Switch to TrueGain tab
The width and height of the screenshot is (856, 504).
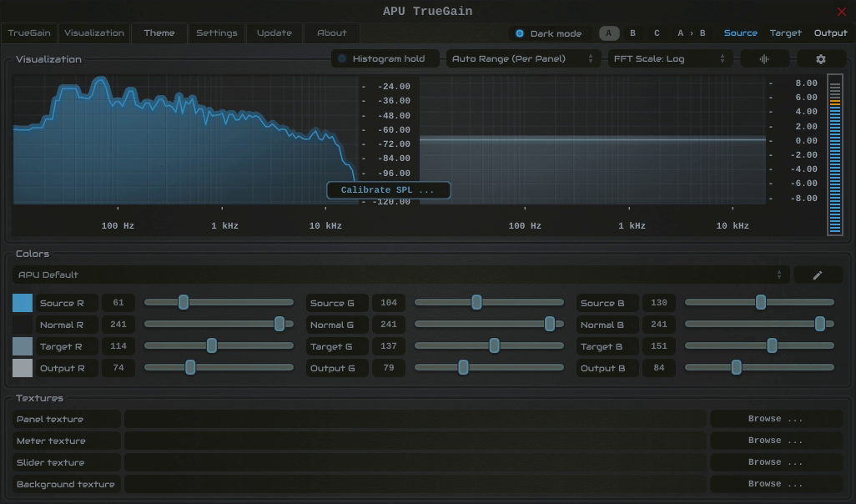29,33
